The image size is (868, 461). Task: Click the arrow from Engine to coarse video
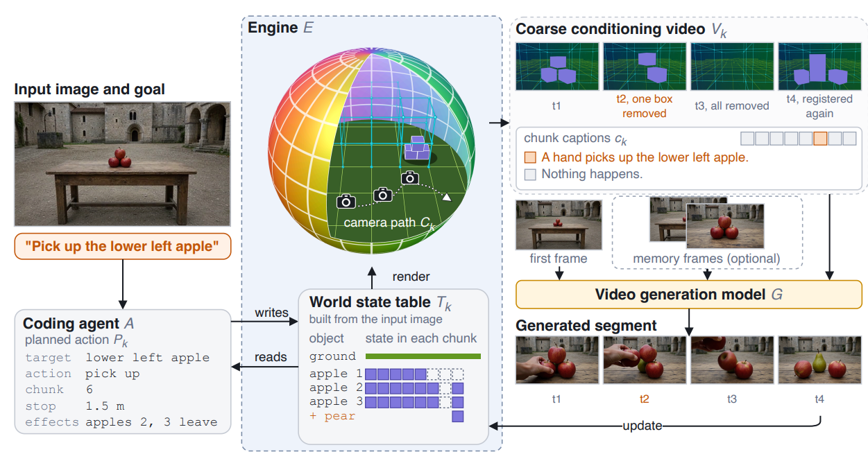[498, 123]
